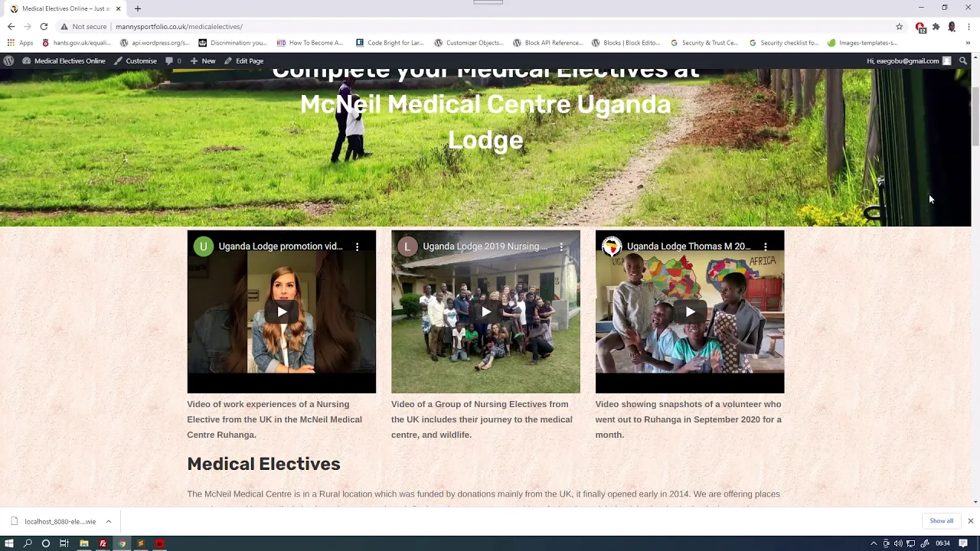Open the WordPress logo menu in admin bar
The height and width of the screenshot is (551, 980).
(x=8, y=61)
